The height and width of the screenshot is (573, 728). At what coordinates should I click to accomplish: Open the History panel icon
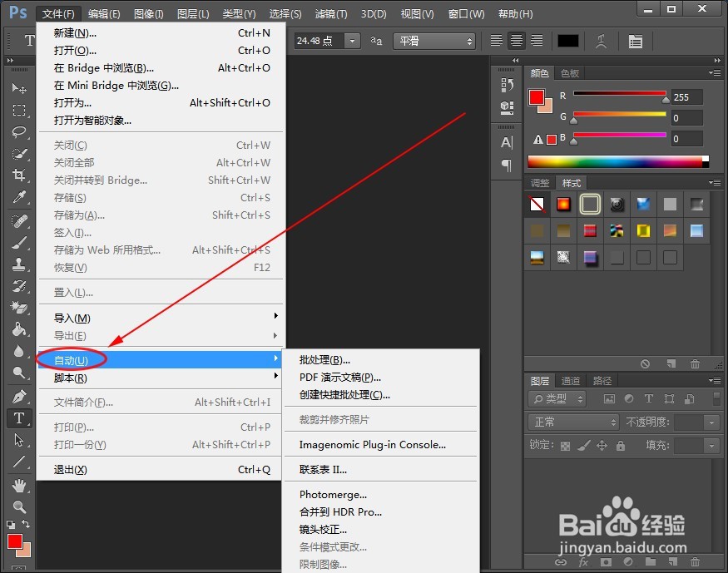pyautogui.click(x=507, y=85)
